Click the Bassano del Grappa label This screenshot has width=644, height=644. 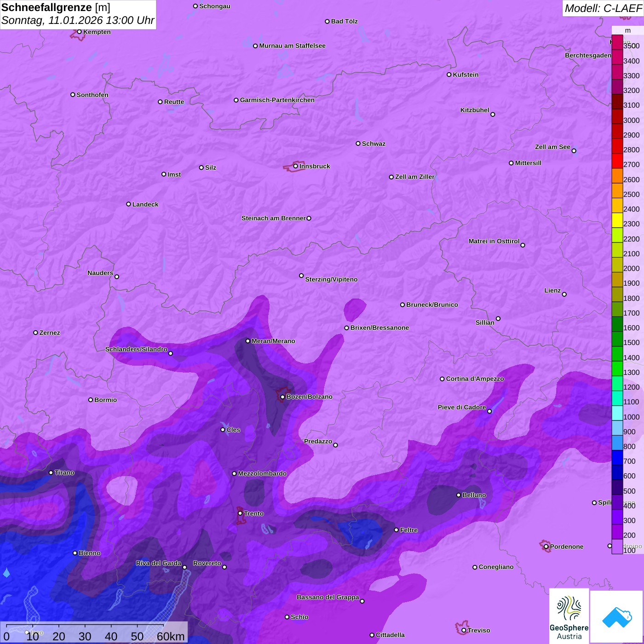click(328, 597)
